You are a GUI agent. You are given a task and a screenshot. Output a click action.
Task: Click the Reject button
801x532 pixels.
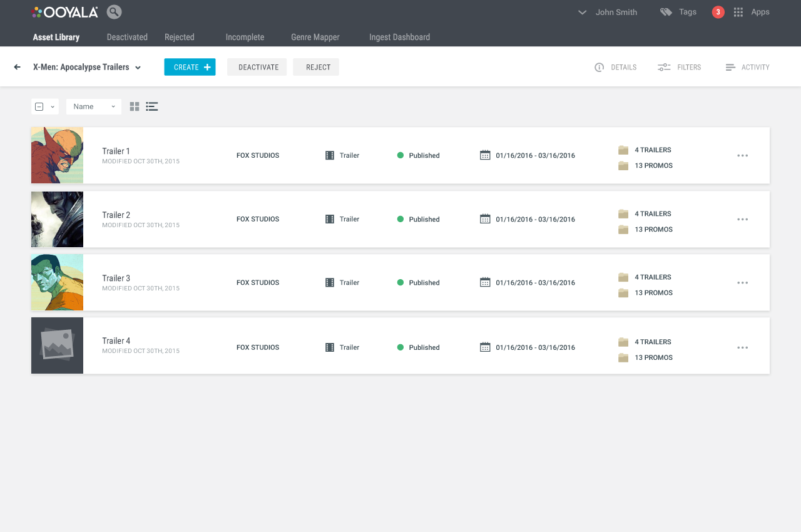tap(316, 67)
